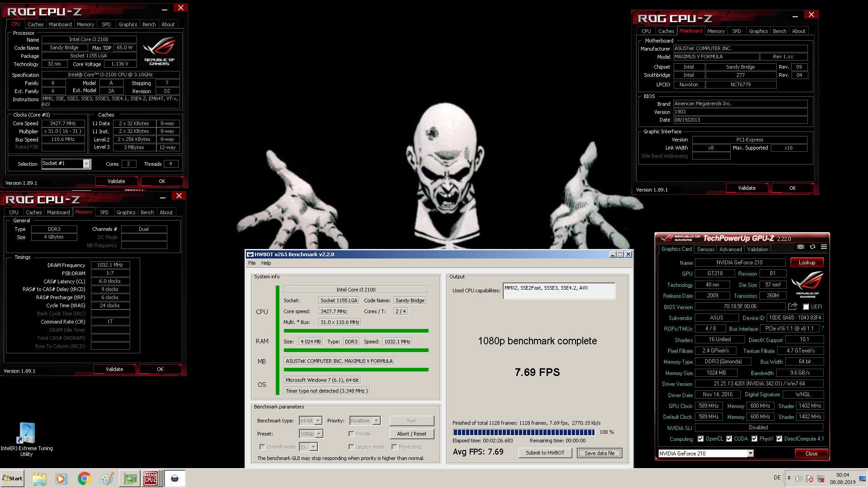Viewport: 868px width, 488px height.
Task: Switch to the Sensors tab in GPU-Z
Action: tap(705, 249)
